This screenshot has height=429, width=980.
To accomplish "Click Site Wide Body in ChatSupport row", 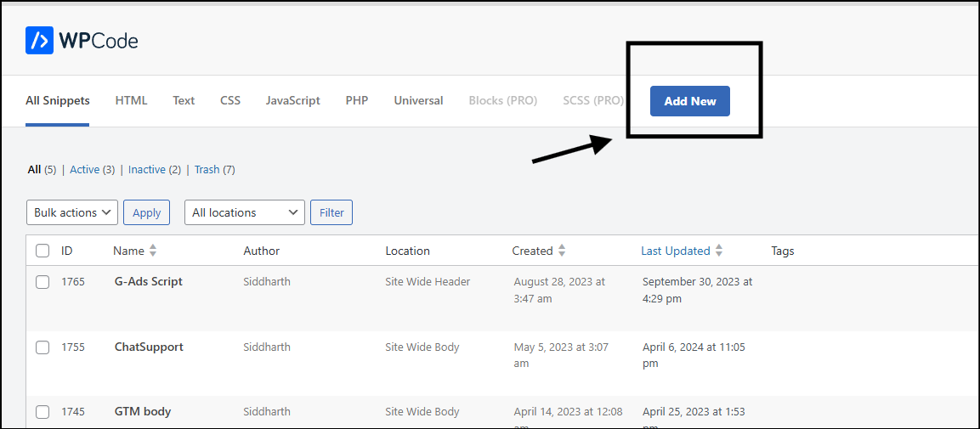I will point(422,347).
